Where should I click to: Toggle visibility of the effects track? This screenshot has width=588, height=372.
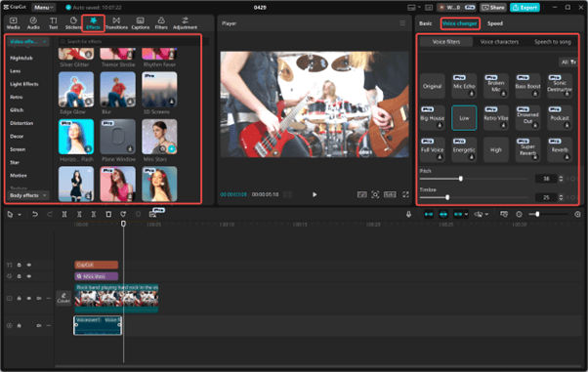(x=29, y=276)
